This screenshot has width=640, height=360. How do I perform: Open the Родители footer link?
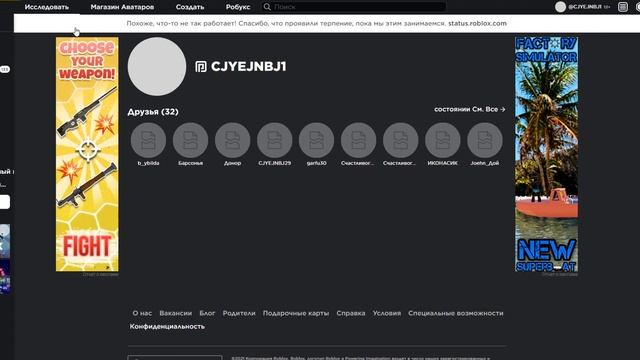point(239,313)
